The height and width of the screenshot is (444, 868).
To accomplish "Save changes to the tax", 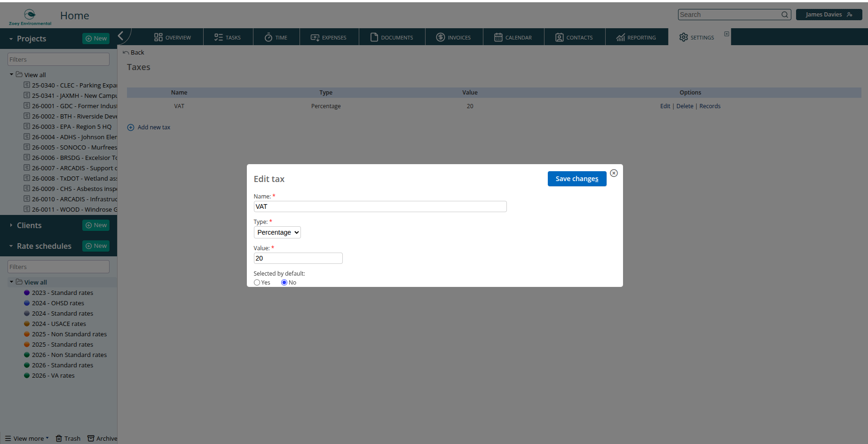I will point(577,179).
